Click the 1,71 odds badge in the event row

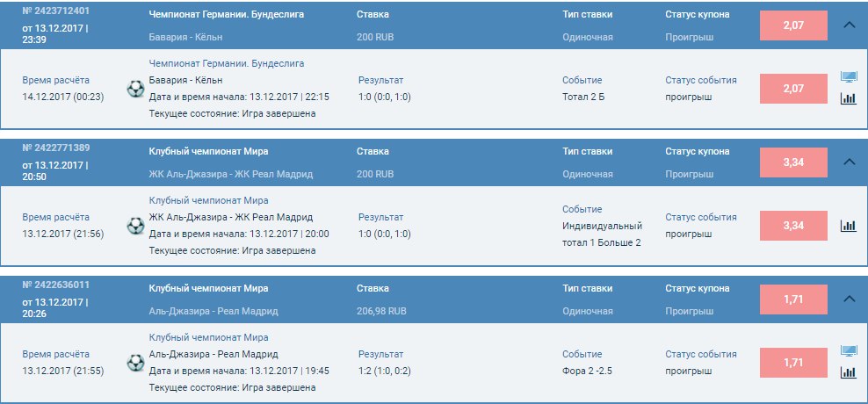click(x=793, y=362)
